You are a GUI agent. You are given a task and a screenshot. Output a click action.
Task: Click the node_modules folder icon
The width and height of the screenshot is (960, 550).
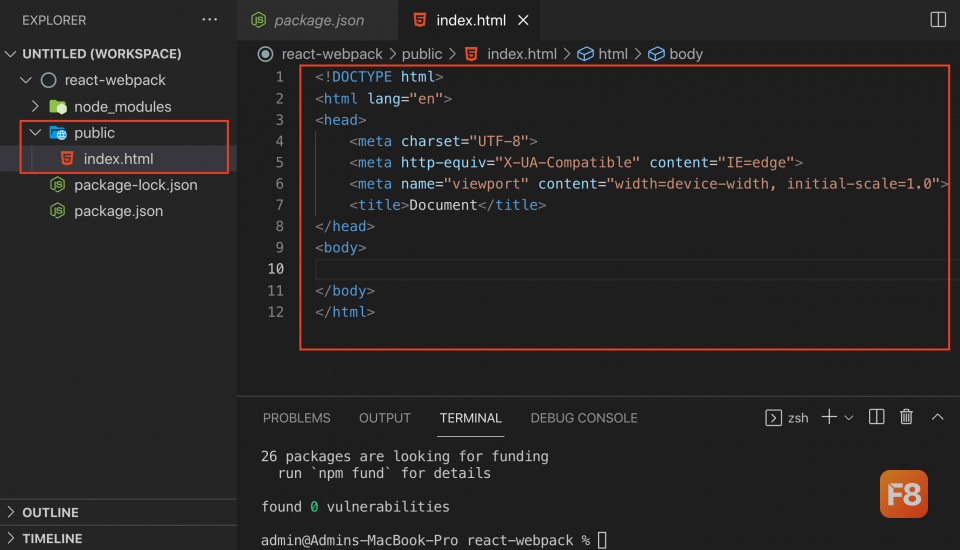58,107
